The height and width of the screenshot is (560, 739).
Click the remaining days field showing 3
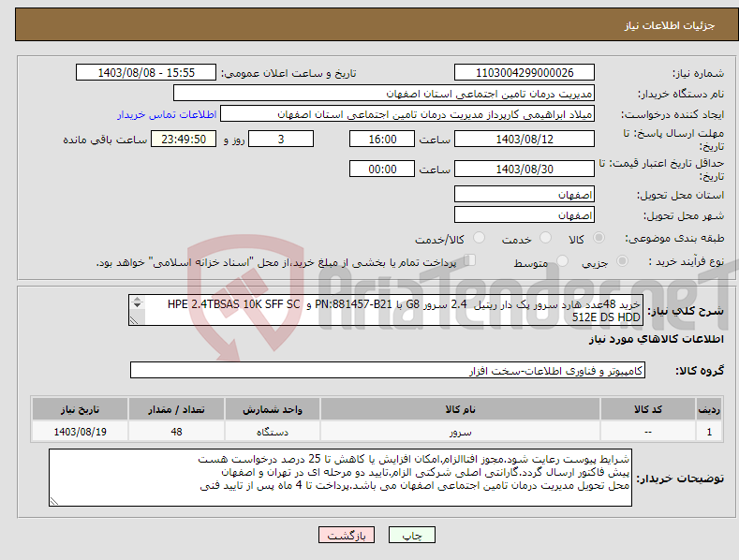(x=281, y=139)
